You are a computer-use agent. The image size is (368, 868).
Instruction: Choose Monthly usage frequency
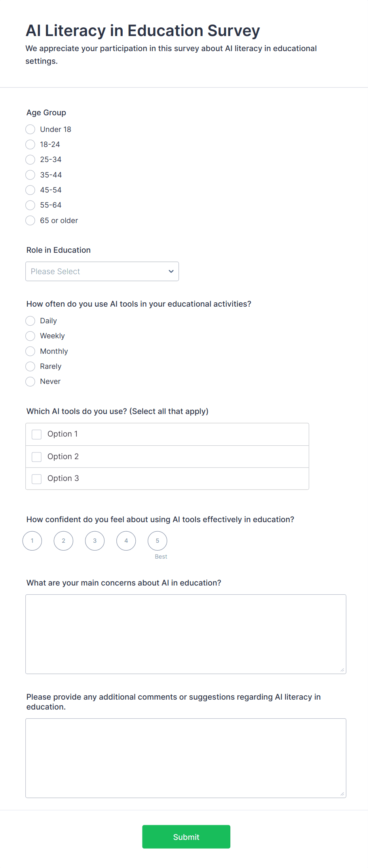[x=30, y=351]
